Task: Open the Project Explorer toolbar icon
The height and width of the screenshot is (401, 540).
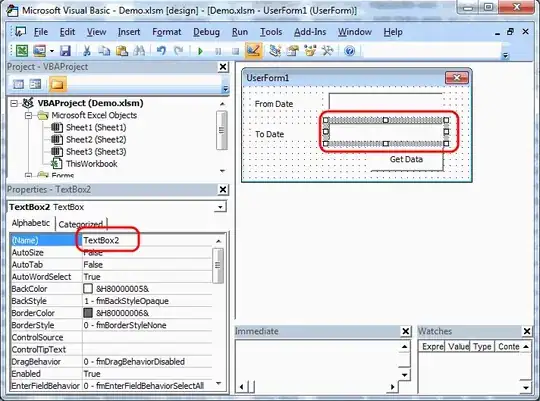Action: click(x=275, y=51)
